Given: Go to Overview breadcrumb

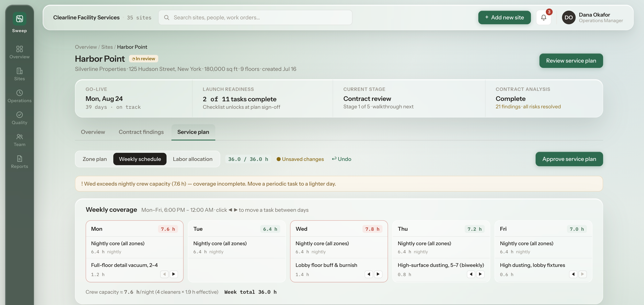Looking at the screenshot, I should coord(86,47).
